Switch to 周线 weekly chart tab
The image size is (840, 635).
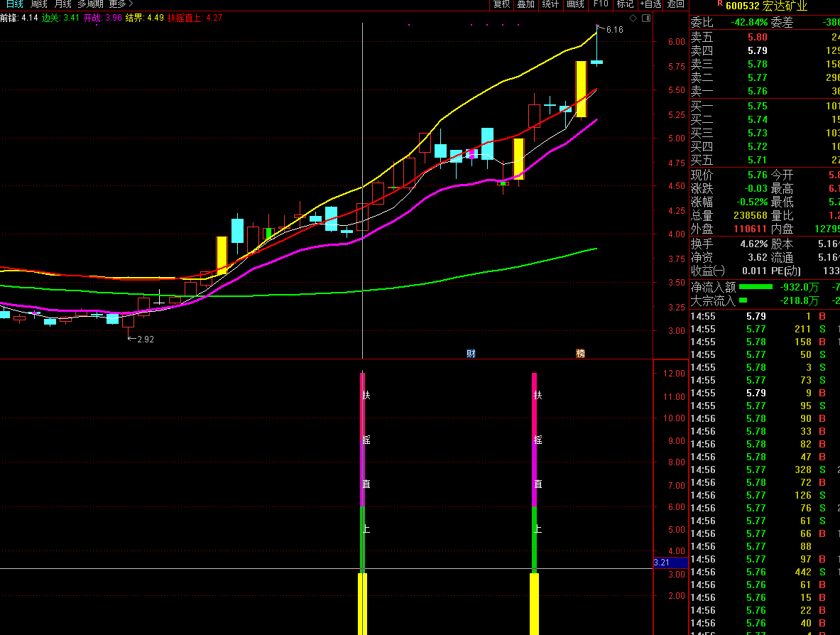pyautogui.click(x=38, y=4)
